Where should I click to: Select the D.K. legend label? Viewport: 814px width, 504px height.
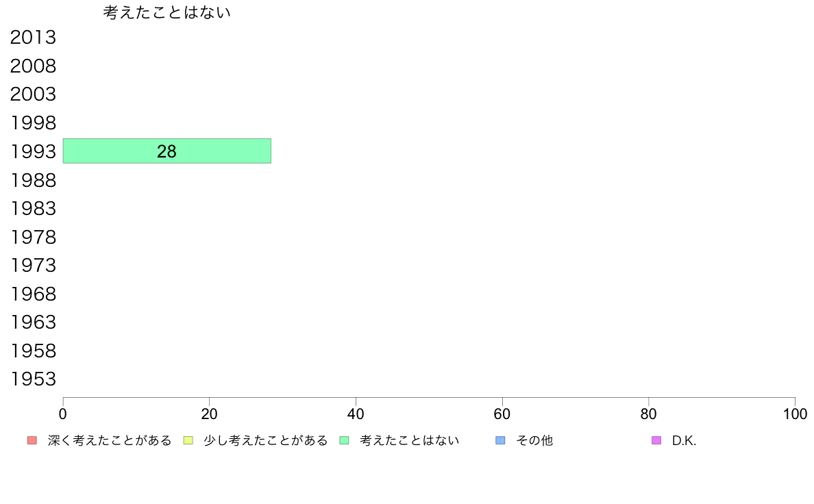coord(684,441)
